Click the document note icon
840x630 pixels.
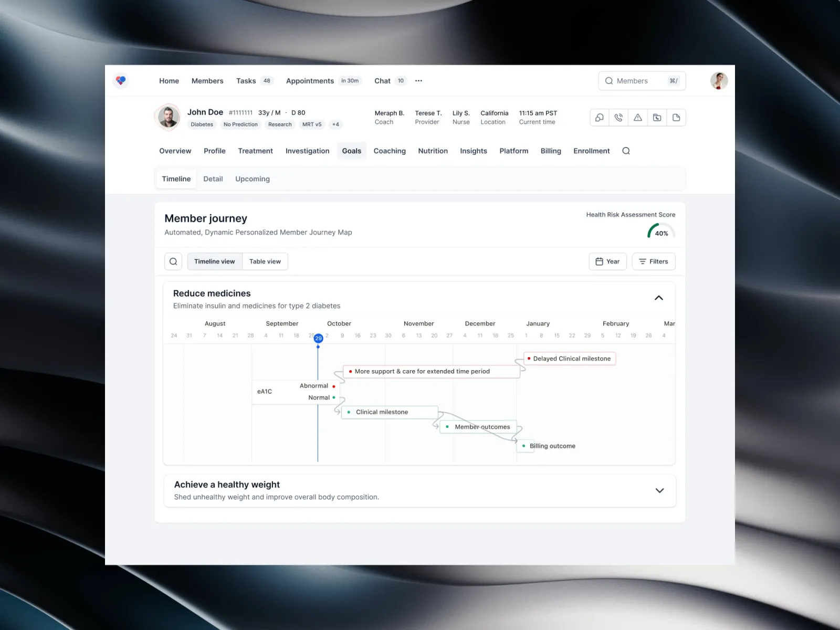(676, 118)
